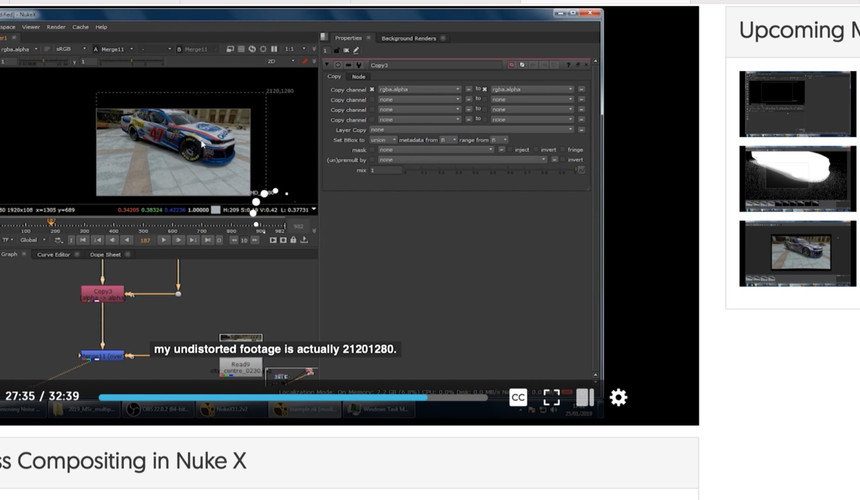Edit the Copy3 node name field
The height and width of the screenshot is (500, 860).
point(434,65)
